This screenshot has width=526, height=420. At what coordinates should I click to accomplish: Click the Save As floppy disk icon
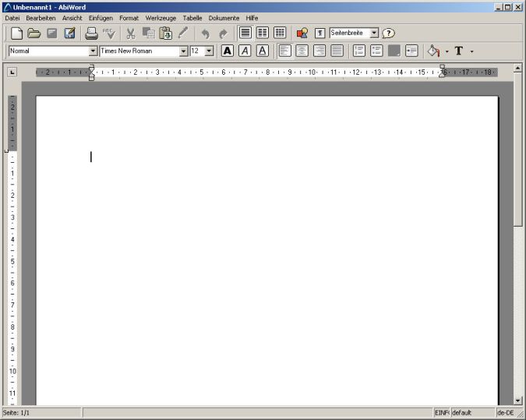click(70, 34)
